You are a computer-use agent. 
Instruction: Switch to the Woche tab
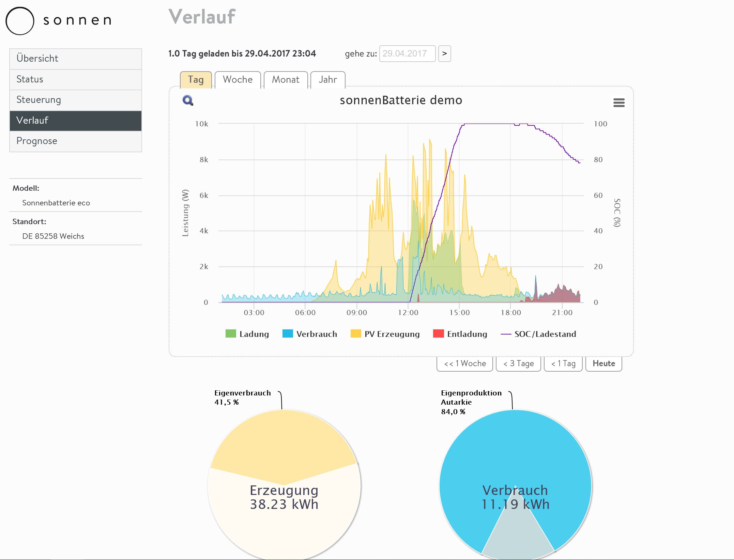(238, 80)
